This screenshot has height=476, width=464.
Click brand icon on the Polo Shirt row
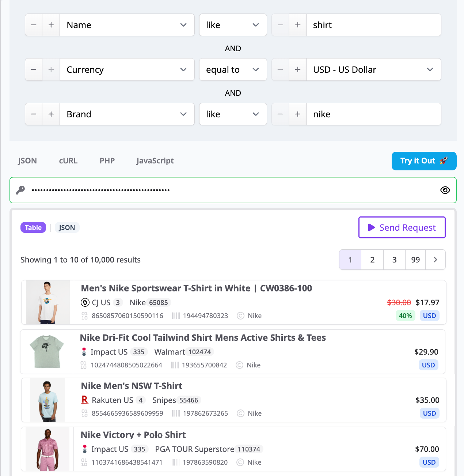[240, 462]
